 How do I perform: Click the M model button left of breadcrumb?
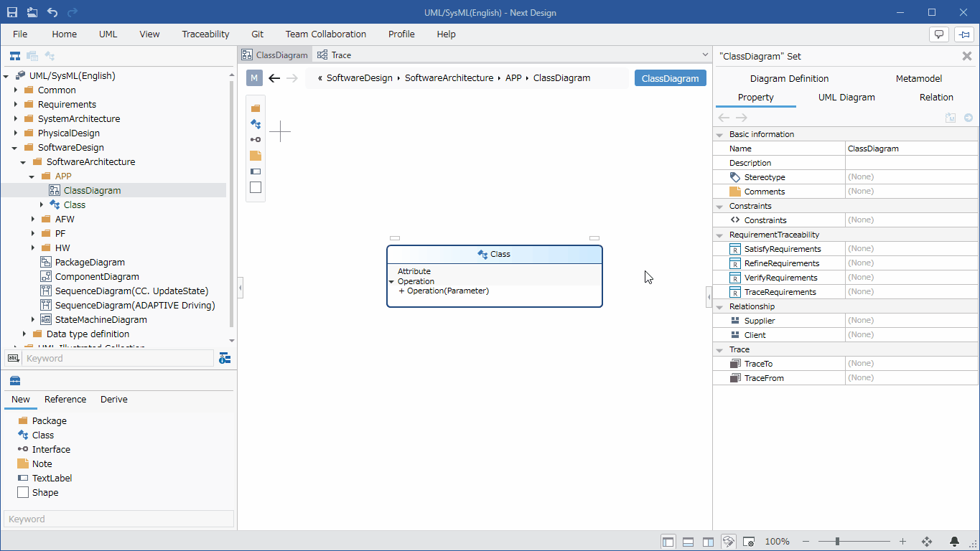(x=254, y=78)
